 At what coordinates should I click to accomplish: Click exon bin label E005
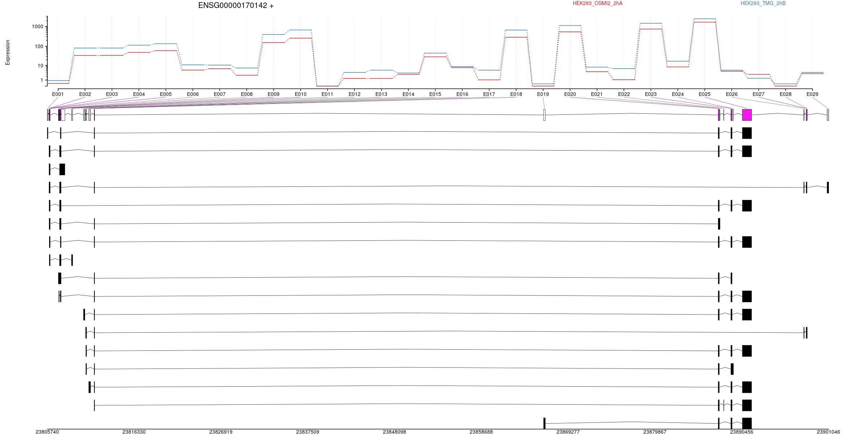pos(166,94)
